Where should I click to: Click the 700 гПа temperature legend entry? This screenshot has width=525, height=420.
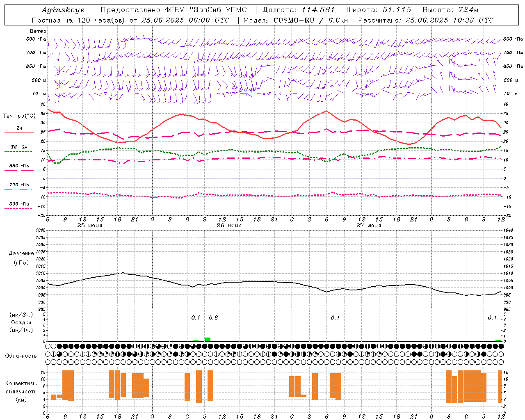click(19, 185)
